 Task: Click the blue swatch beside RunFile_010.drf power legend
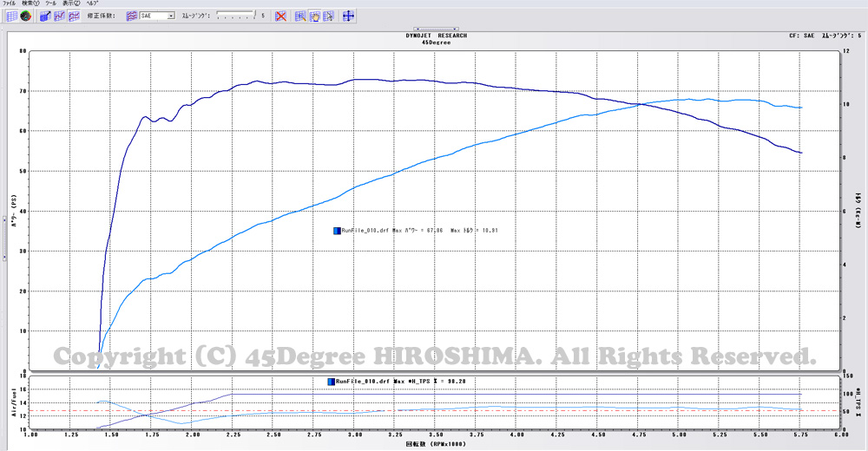point(337,231)
